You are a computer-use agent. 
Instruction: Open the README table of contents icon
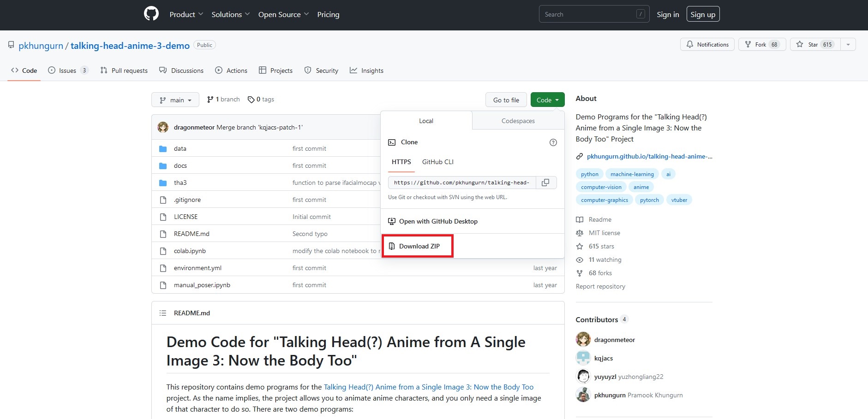[162, 313]
